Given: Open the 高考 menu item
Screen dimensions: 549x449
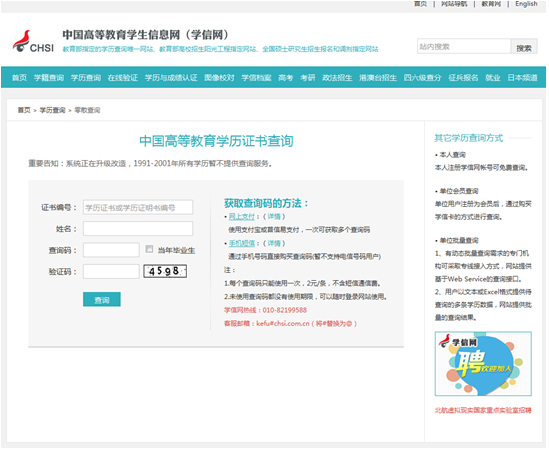Looking at the screenshot, I should click(x=286, y=78).
